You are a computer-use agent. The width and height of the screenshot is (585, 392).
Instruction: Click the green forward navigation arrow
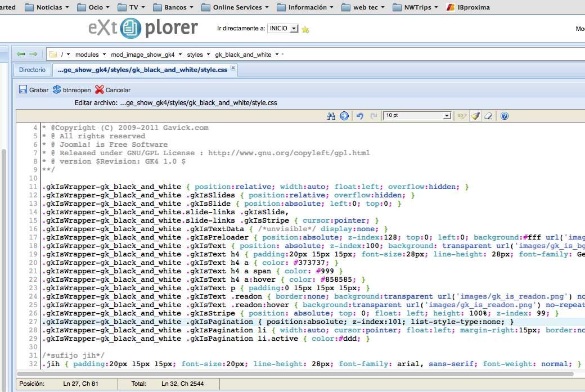click(x=33, y=55)
